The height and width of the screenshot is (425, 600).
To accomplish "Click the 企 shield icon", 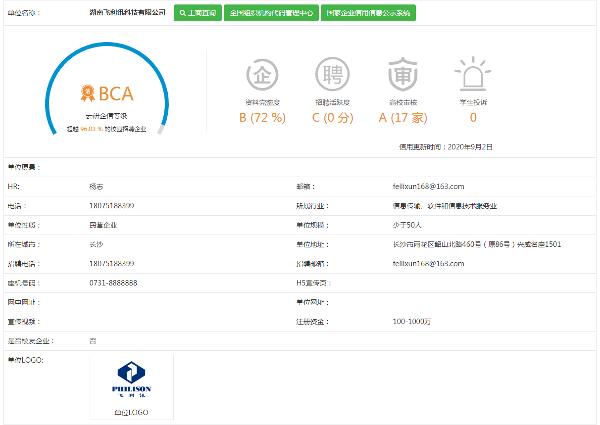I will pyautogui.click(x=262, y=75).
